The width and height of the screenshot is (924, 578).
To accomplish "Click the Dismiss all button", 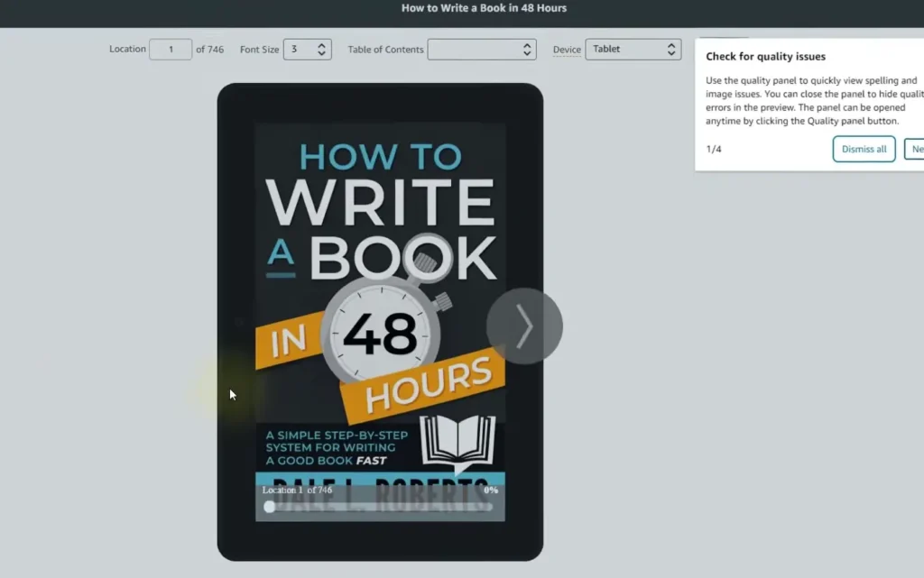I will pyautogui.click(x=864, y=149).
